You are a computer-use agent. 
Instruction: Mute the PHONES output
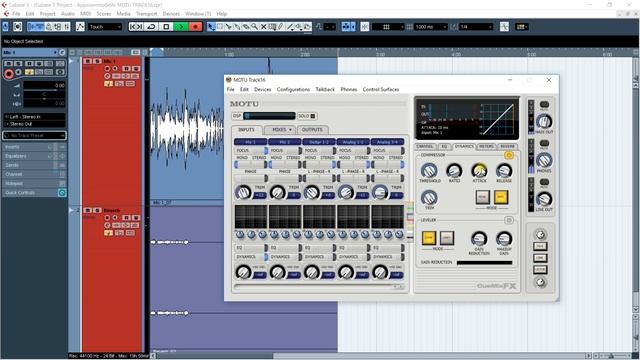pyautogui.click(x=544, y=144)
